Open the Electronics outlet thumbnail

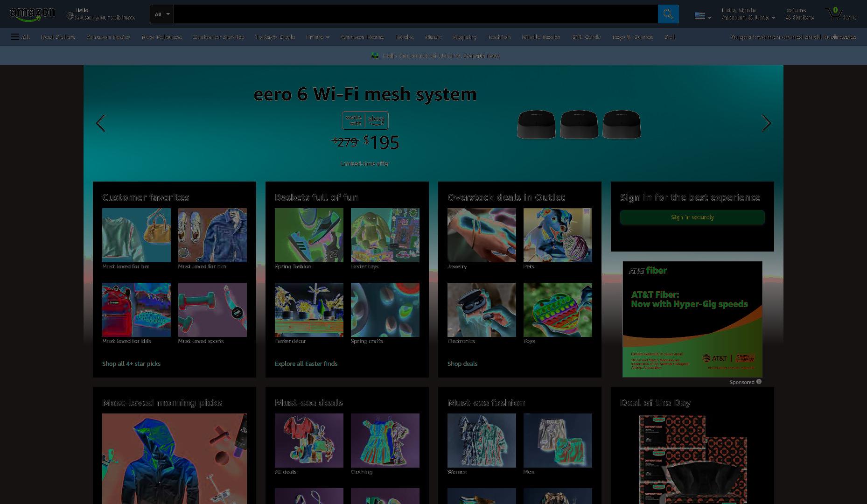[x=482, y=310]
